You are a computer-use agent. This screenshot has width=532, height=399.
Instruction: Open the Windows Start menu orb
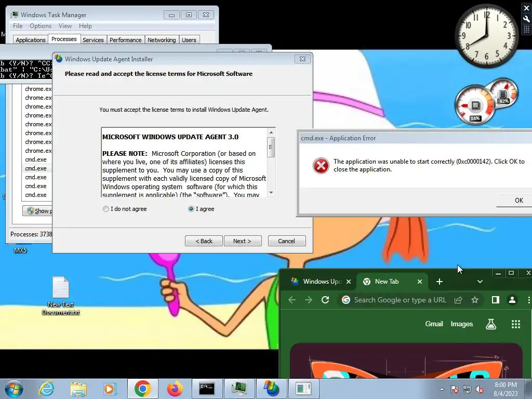pos(14,389)
